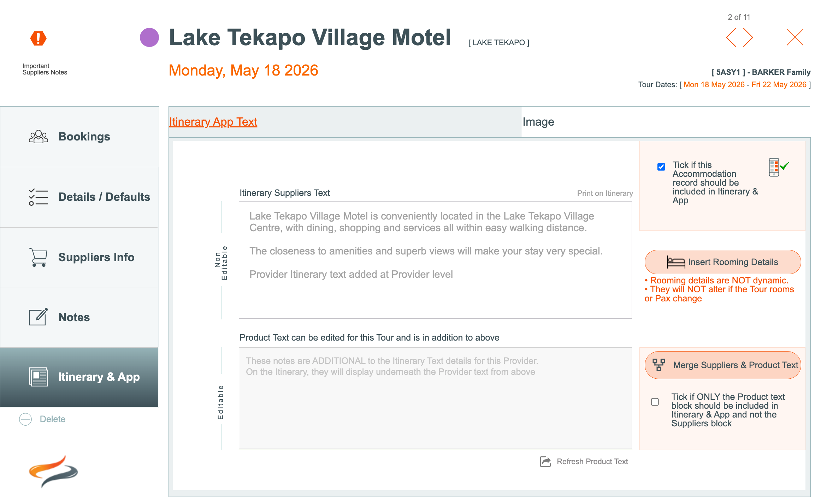The width and height of the screenshot is (821, 504).
Task: Go to the previous record arrow
Action: (x=731, y=37)
